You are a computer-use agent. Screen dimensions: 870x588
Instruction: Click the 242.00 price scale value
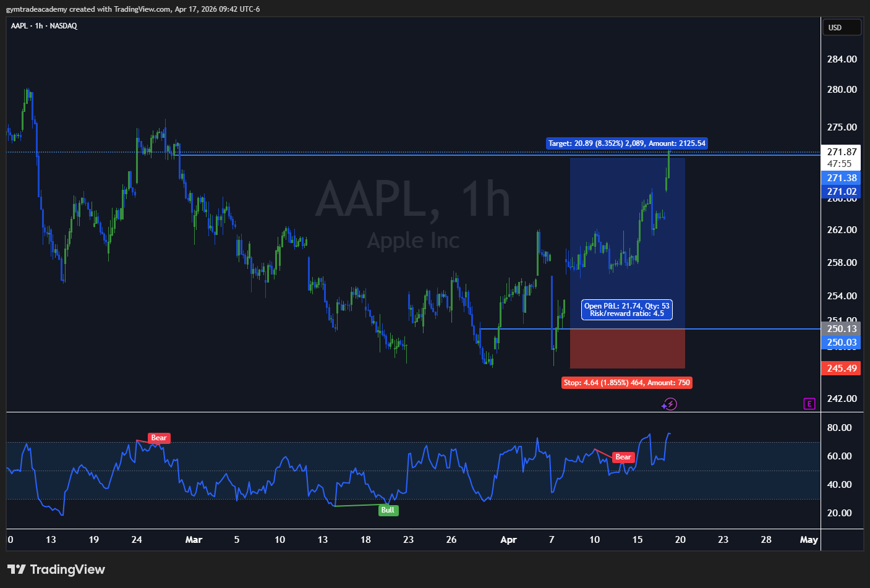click(842, 399)
